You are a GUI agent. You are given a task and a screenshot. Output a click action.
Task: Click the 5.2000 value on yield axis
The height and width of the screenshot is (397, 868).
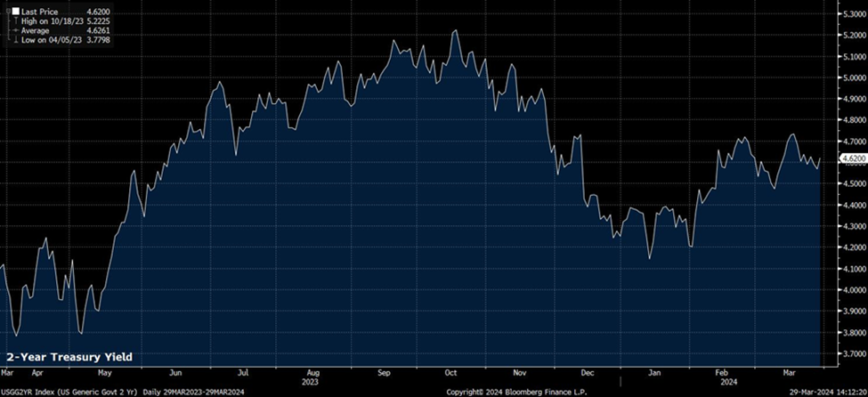tap(852, 36)
